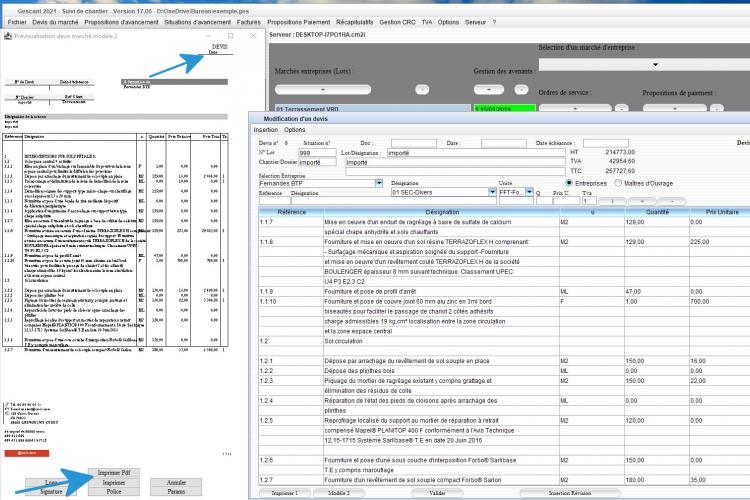Select the 'Sol circulation' row 1.2

(x=504, y=341)
